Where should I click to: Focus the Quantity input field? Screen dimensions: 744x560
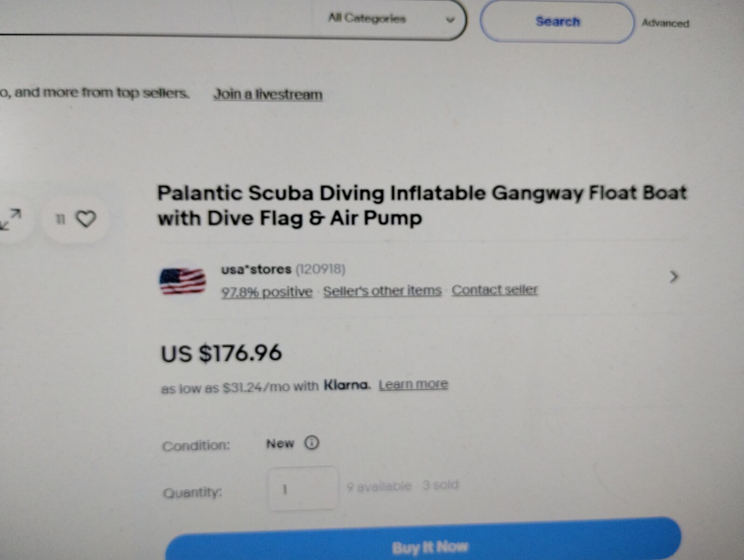point(303,489)
